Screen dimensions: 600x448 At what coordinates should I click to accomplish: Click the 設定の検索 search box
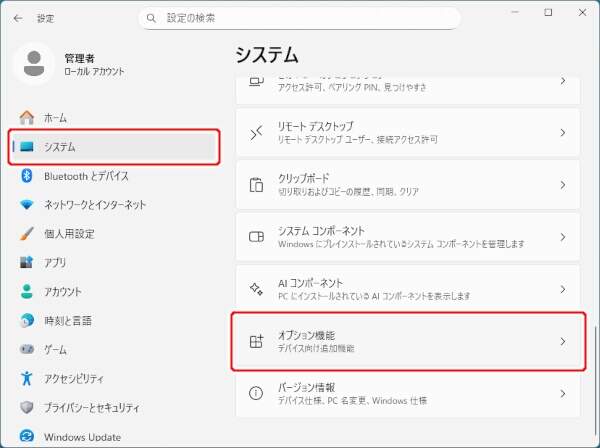pos(299,18)
